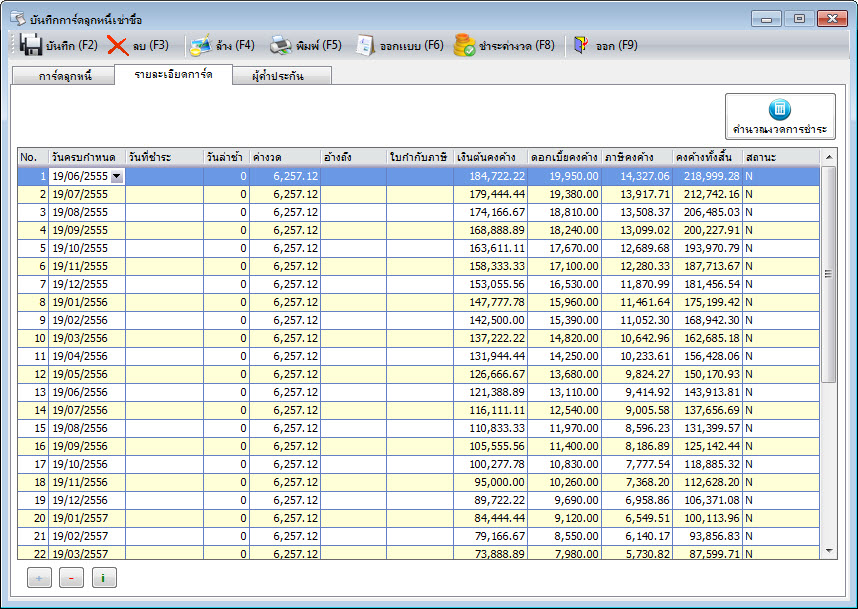Click the due date 19/01/2556
858x609 pixels.
(88, 302)
